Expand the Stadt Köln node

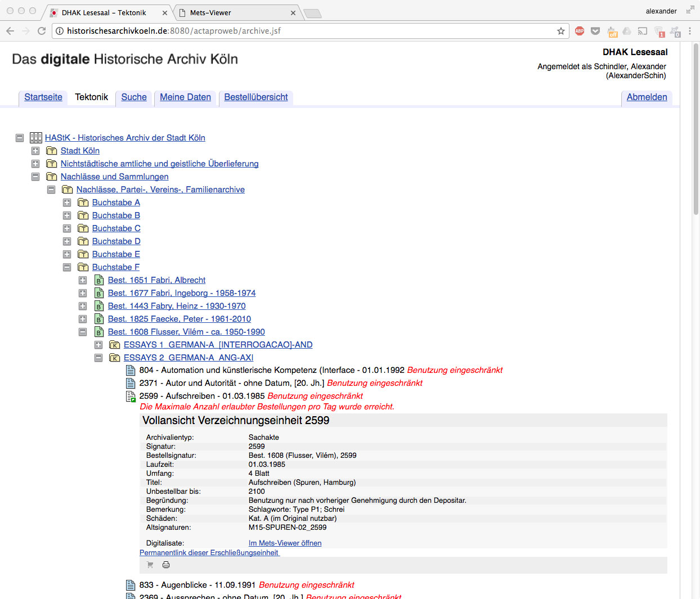tap(35, 151)
